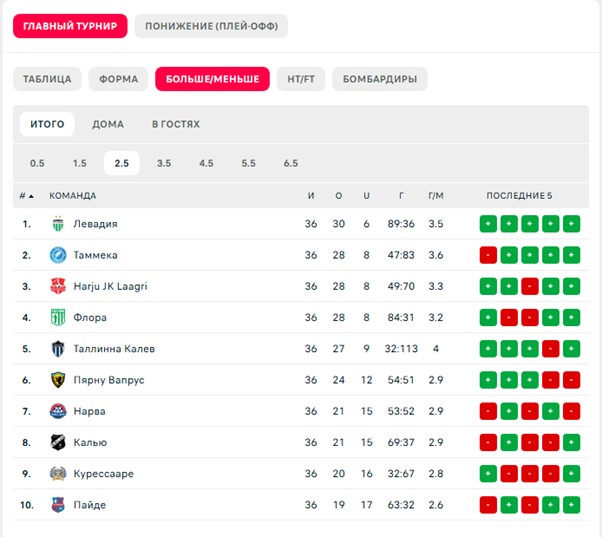602x537 pixels.
Task: Choose the 4.5 goals threshold
Action: coord(206,163)
